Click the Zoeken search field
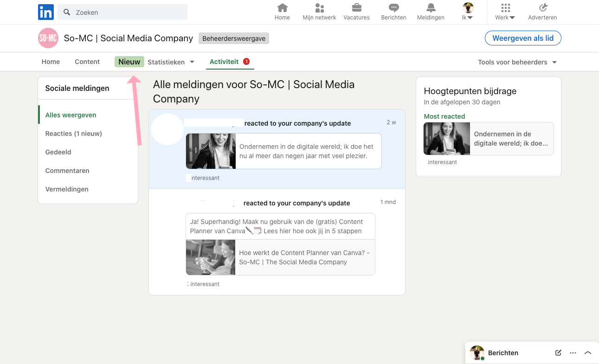 (x=122, y=12)
